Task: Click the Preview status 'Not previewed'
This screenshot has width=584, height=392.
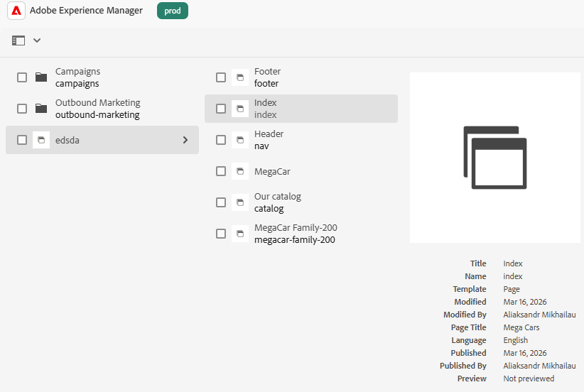Action: click(529, 379)
